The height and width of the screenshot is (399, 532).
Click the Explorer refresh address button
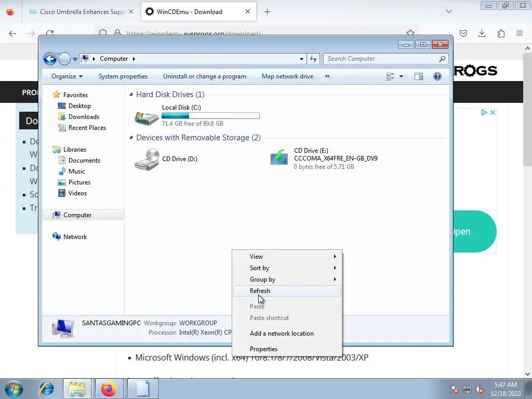point(313,59)
